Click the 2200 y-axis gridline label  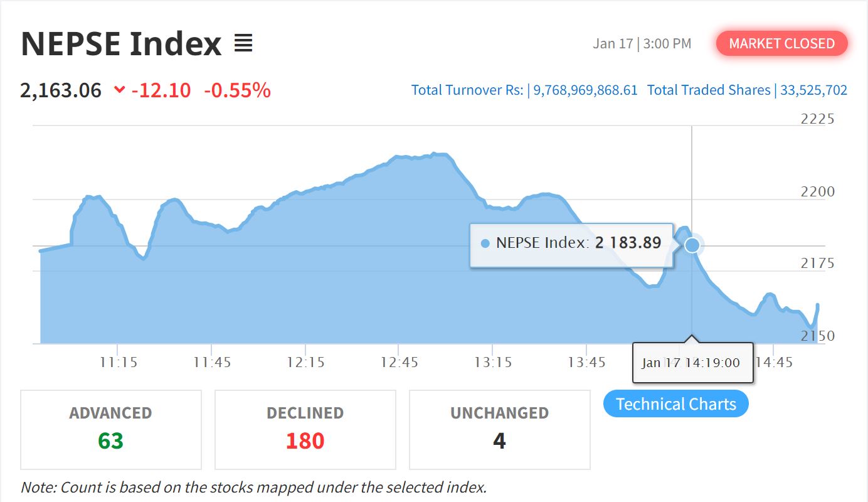(818, 192)
